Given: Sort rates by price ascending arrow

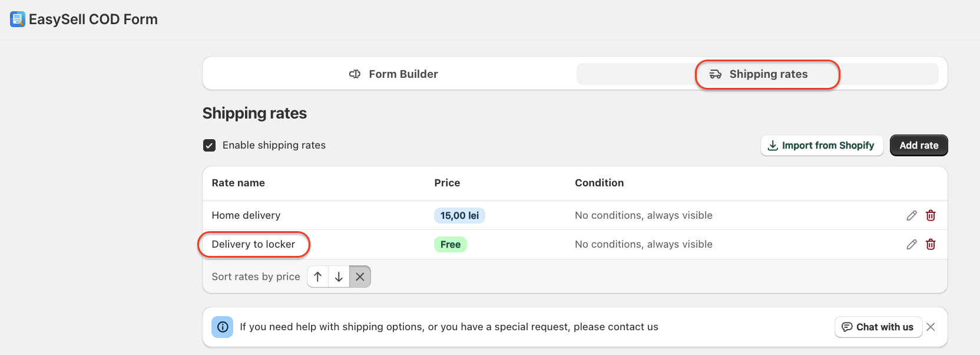Looking at the screenshot, I should point(318,277).
